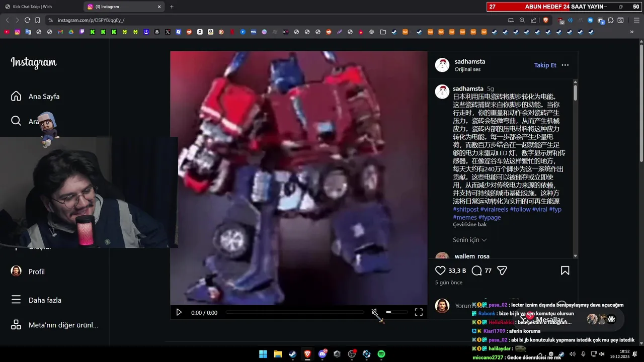Unmute the video using speaker icon
Image resolution: width=644 pixels, height=362 pixels.
tap(375, 312)
